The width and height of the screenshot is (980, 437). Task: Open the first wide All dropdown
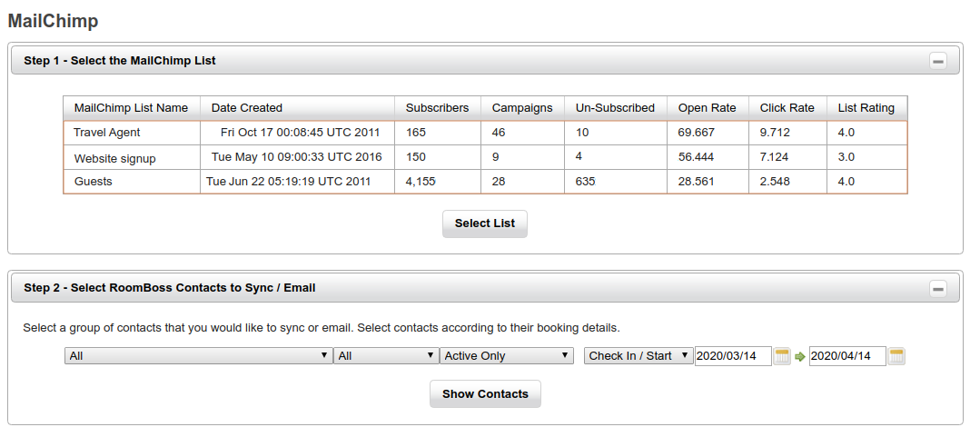[x=198, y=356]
